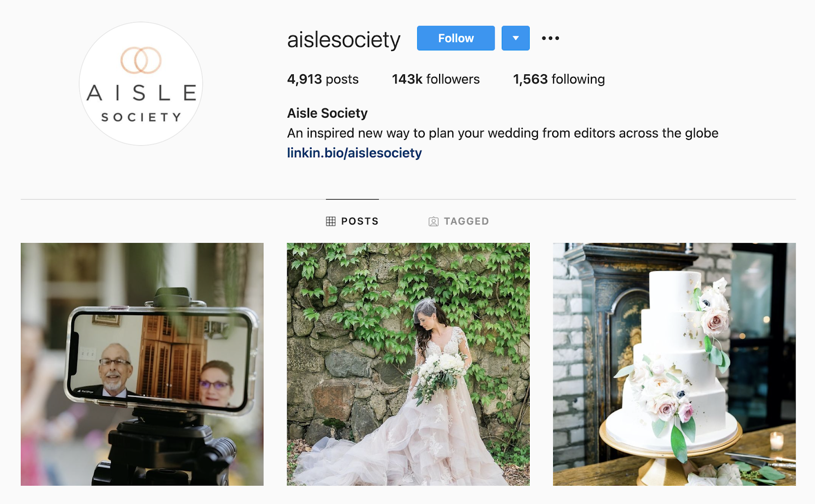815x504 pixels.
Task: Click the profile bio description text
Action: pos(503,133)
